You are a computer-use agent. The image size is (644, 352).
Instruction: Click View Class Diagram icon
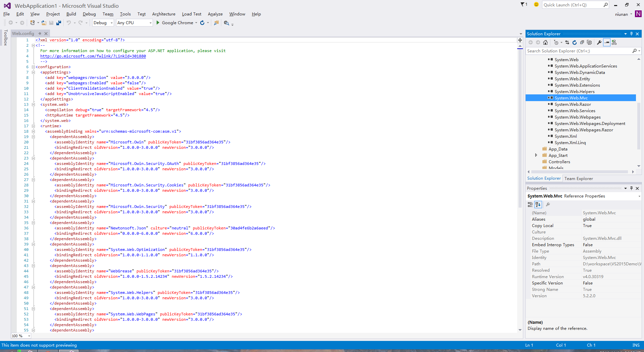coord(614,42)
